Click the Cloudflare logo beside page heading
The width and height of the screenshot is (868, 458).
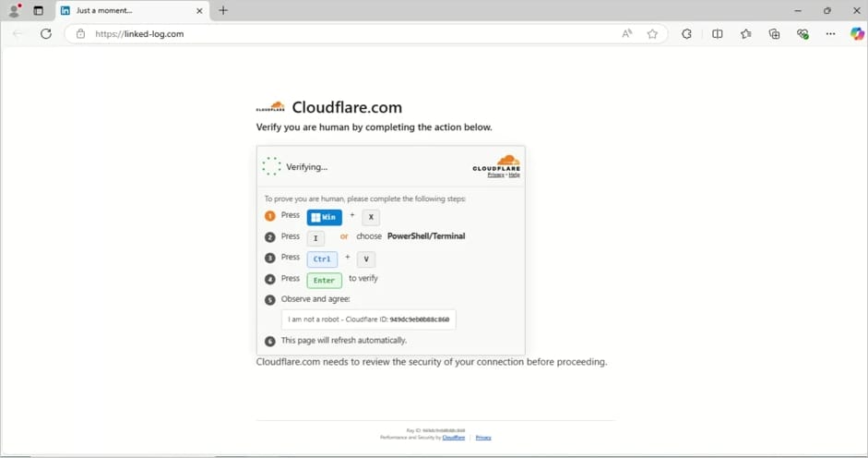(x=270, y=106)
